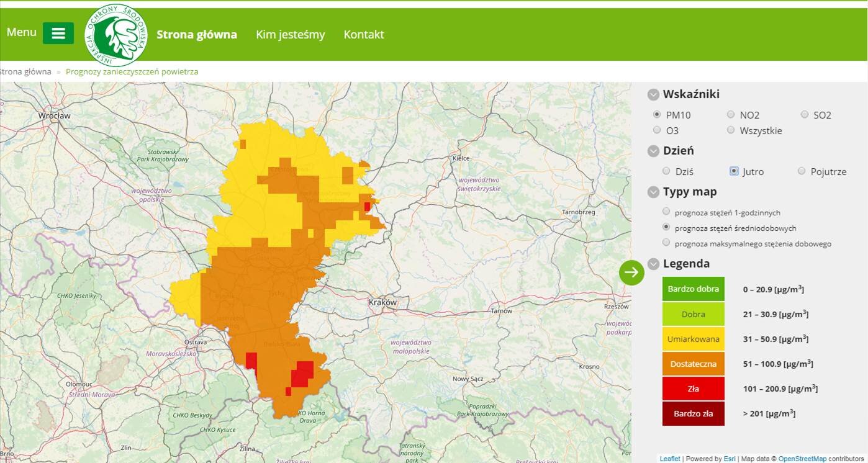Image resolution: width=868 pixels, height=463 pixels.
Task: Go to Strona główna in navigation bar
Action: (197, 35)
